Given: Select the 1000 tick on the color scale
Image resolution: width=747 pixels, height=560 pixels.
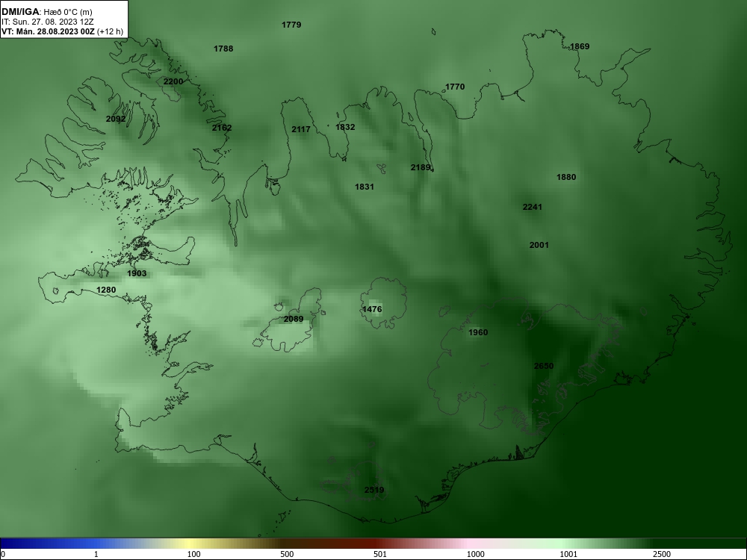Looking at the screenshot, I should click(475, 554).
